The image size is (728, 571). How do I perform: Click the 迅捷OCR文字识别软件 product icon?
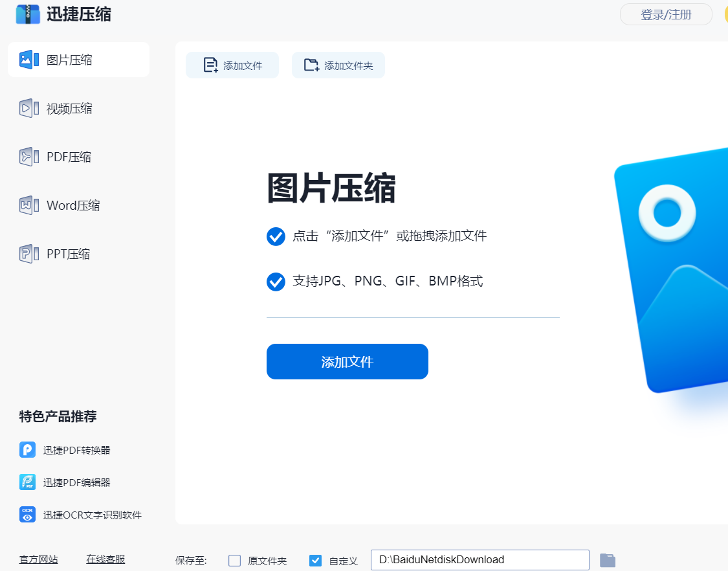(x=27, y=514)
